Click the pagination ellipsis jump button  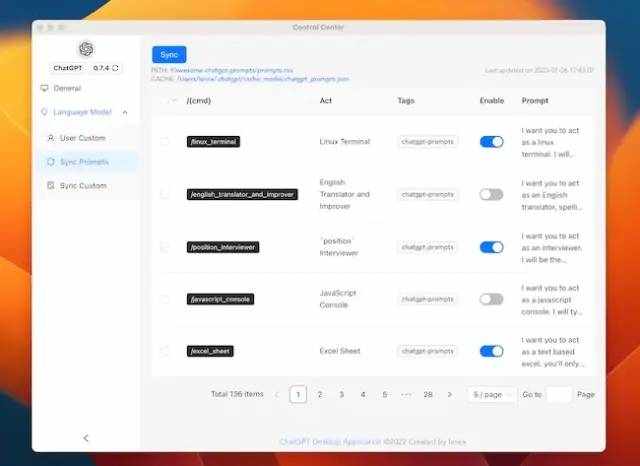tap(406, 395)
